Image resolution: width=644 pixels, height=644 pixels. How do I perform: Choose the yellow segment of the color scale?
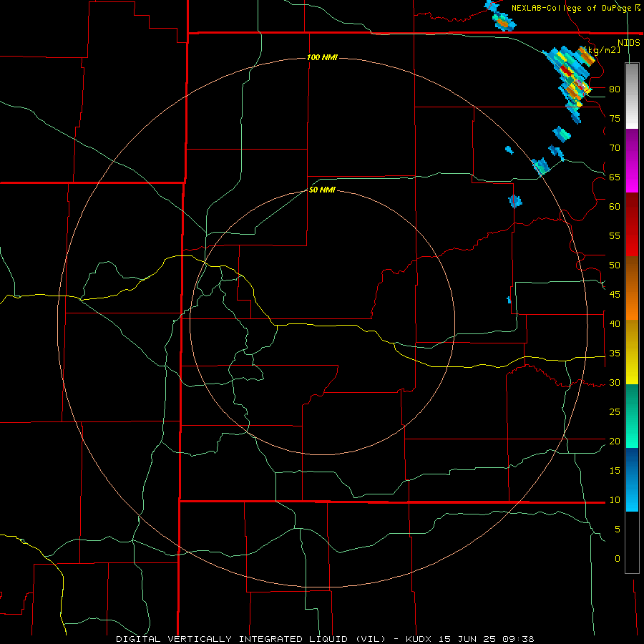point(632,352)
